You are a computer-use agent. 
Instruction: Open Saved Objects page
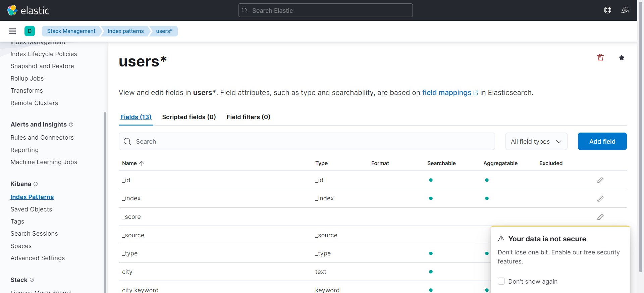(x=31, y=209)
